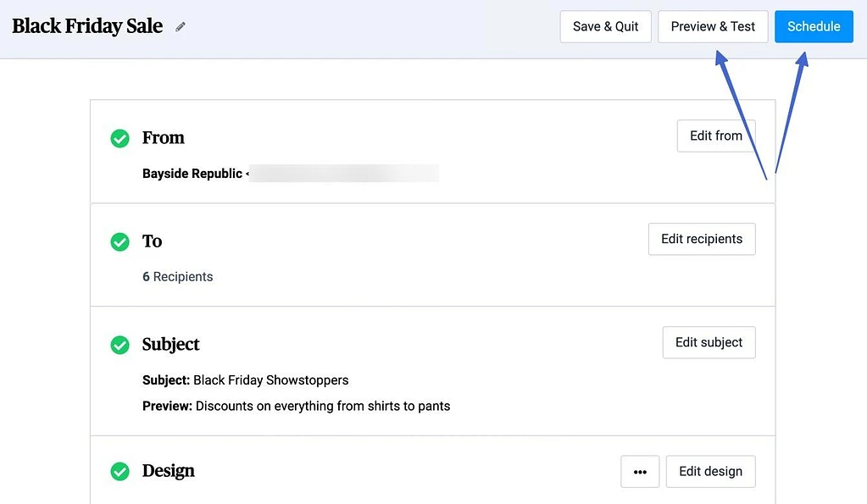Click the pencil icon beside Black Friday Sale
This screenshot has height=504, width=867.
pos(181,26)
